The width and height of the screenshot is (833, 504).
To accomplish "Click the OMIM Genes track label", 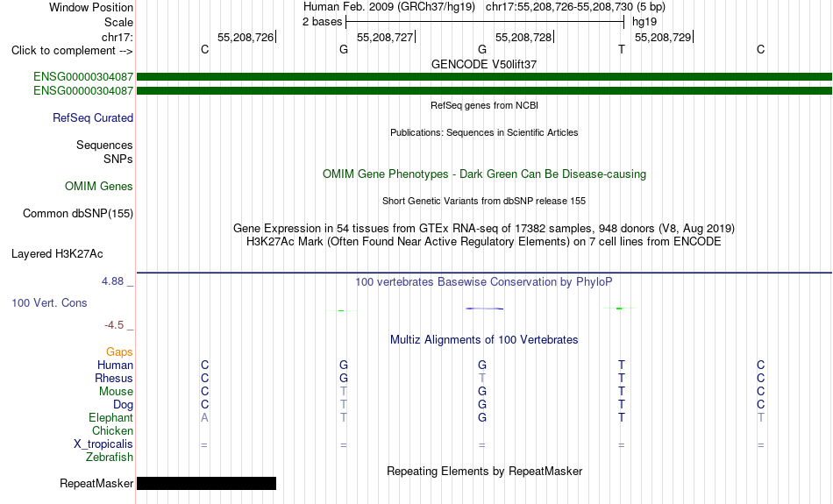I will coord(98,187).
